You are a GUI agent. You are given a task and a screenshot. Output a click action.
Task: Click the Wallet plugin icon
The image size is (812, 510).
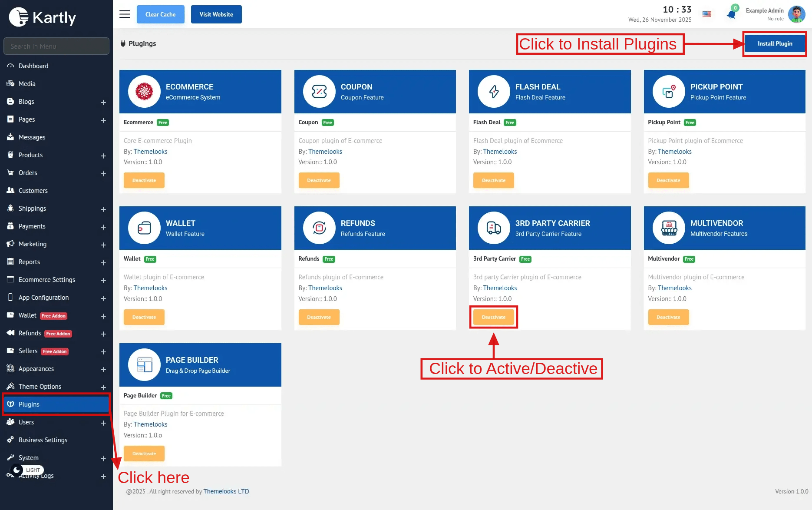pyautogui.click(x=144, y=228)
